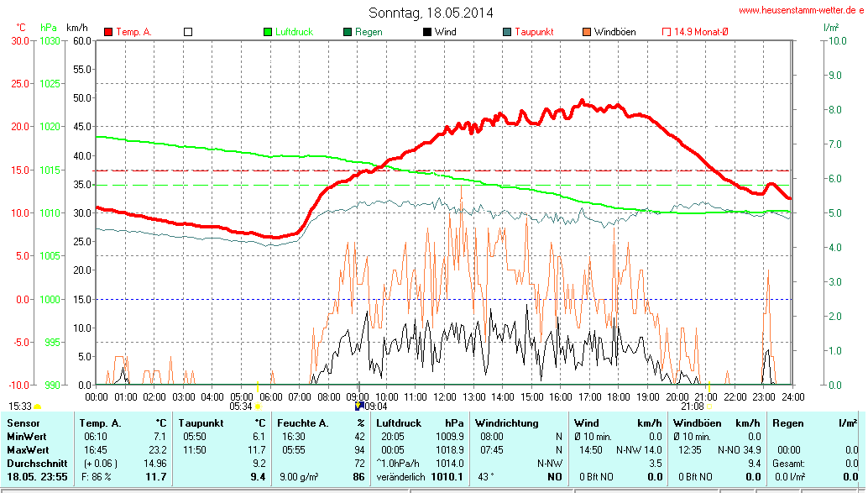Viewport: 868px width, 493px height.
Task: Click the ^1.0hPa/h pressure change value
Action: point(398,463)
